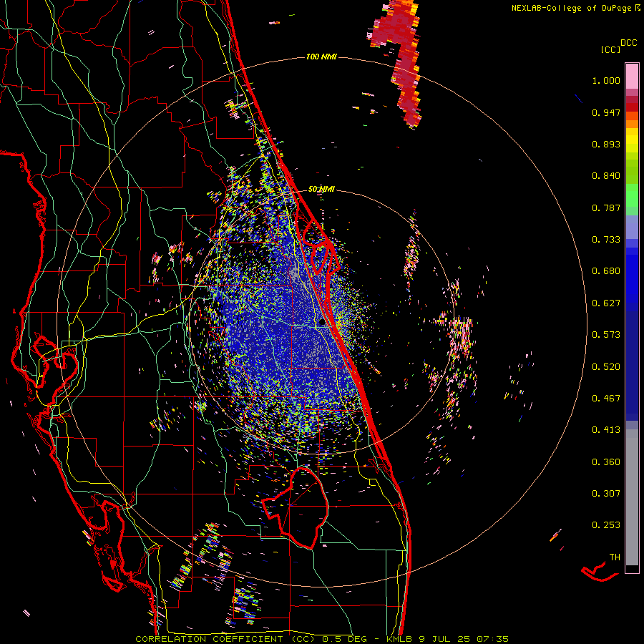The height and width of the screenshot is (644, 644).
Task: Click the DCC label above the color scale
Action: point(629,43)
